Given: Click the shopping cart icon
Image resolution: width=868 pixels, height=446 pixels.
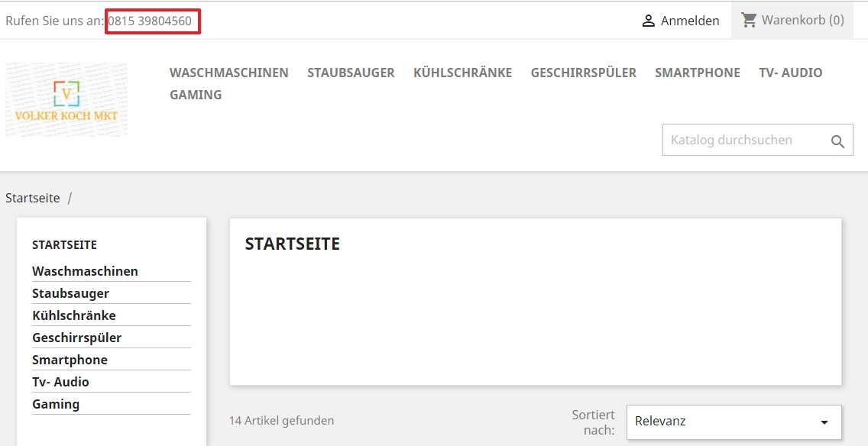Looking at the screenshot, I should [749, 20].
